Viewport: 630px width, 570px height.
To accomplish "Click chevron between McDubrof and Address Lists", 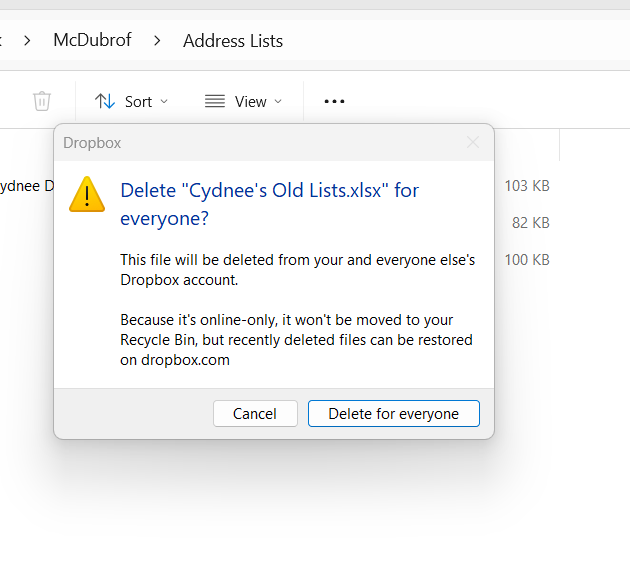I will 157,41.
